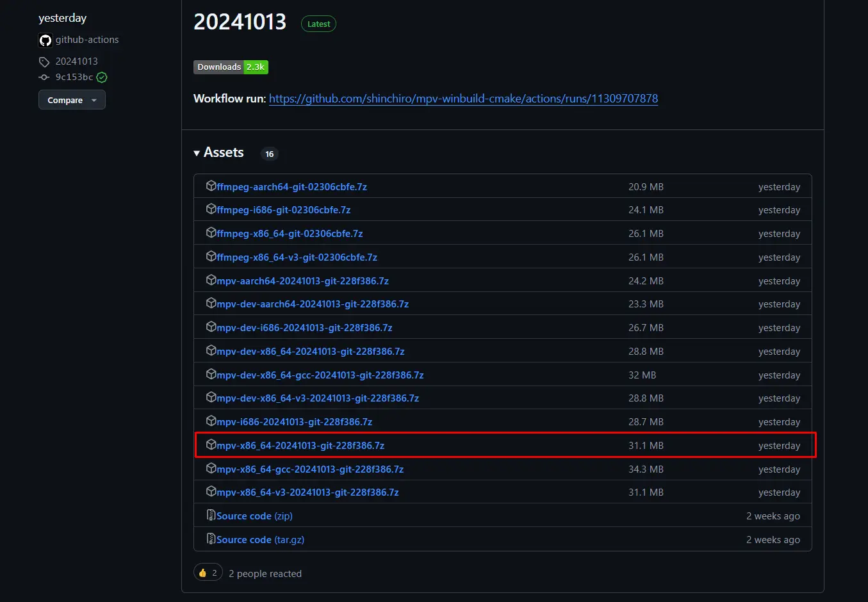The image size is (868, 602).
Task: Download mpv-x86_64-20241013-git-228f386.7z
Action: coord(300,446)
